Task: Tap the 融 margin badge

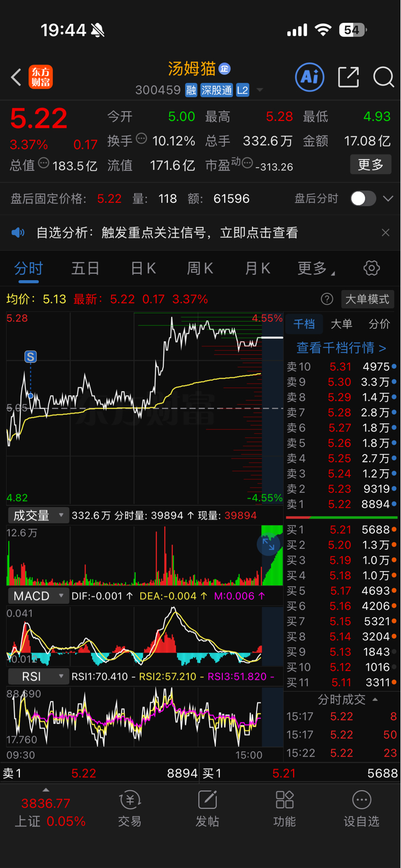Action: [x=191, y=90]
